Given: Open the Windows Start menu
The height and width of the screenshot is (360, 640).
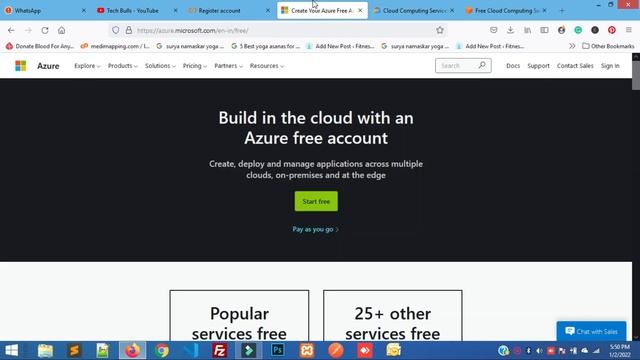Looking at the screenshot, I should point(11,350).
